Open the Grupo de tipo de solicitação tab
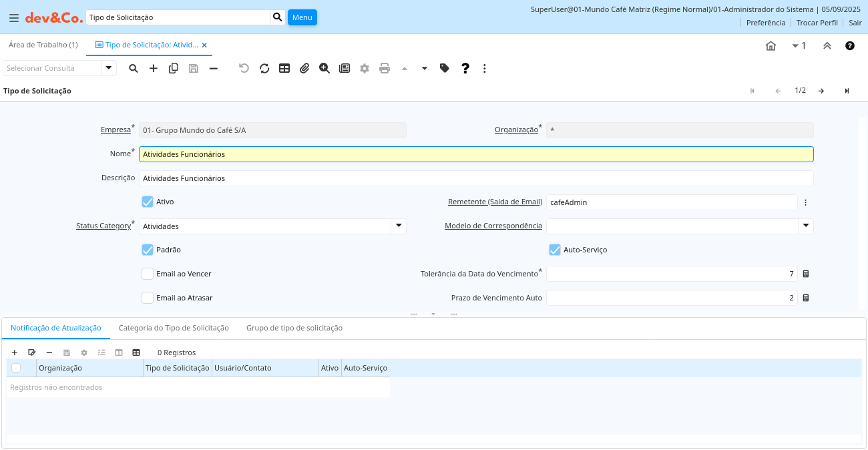The image size is (868, 450). click(294, 328)
